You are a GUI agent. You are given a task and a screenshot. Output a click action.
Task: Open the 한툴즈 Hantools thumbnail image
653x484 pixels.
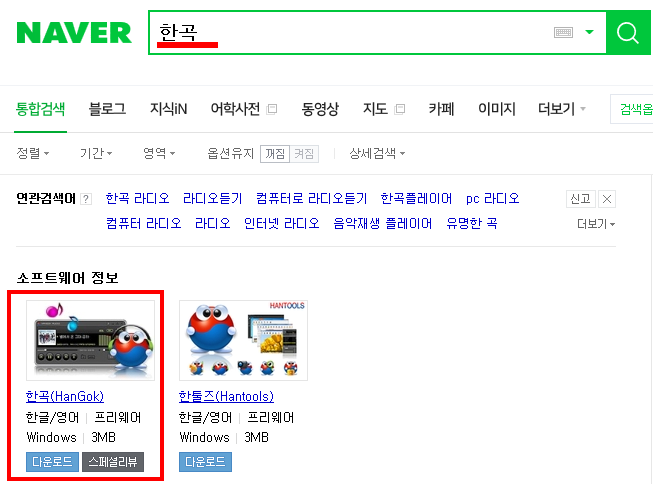(x=243, y=340)
